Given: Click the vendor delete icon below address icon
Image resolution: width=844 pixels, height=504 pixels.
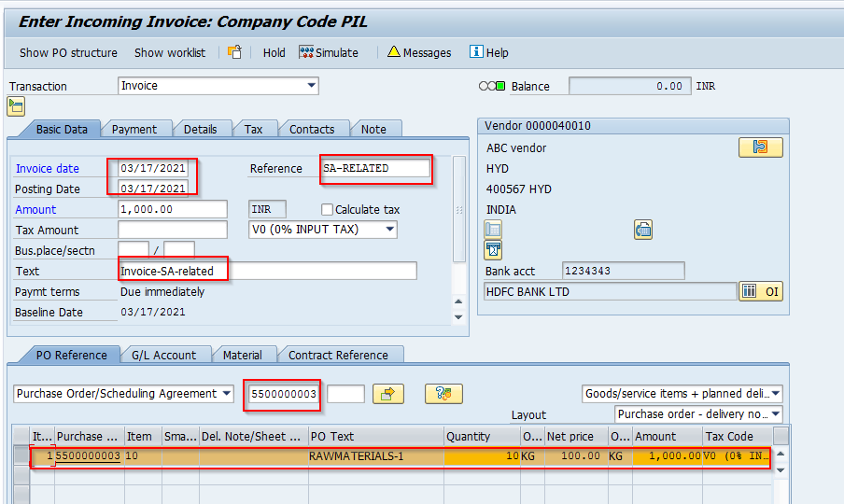Looking at the screenshot, I should 493,250.
